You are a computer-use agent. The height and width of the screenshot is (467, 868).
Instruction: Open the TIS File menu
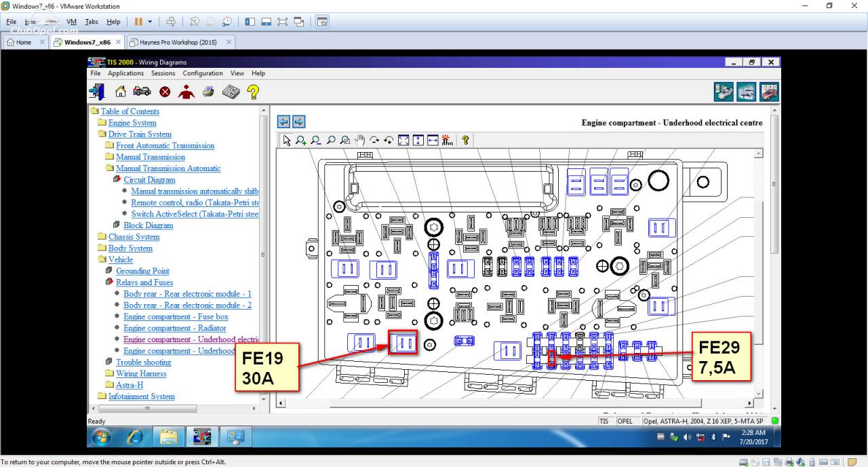point(96,73)
